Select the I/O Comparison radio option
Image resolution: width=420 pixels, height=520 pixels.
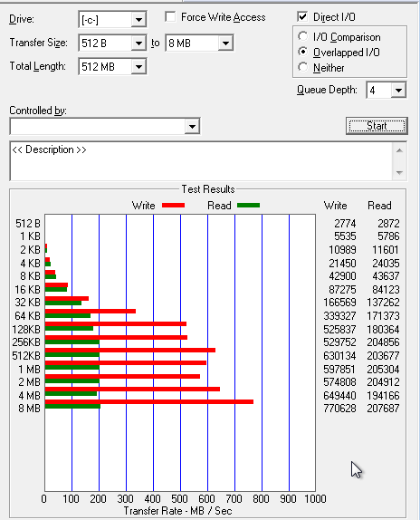tap(302, 36)
